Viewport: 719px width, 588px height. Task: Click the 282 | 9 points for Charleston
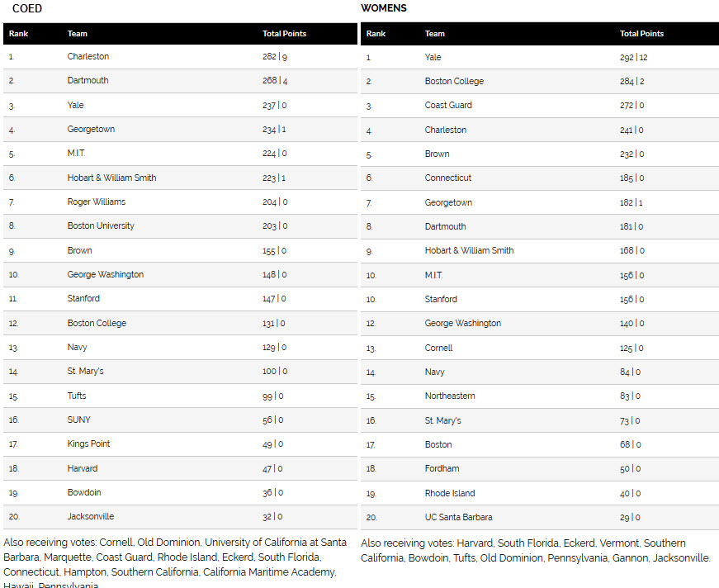pyautogui.click(x=274, y=57)
